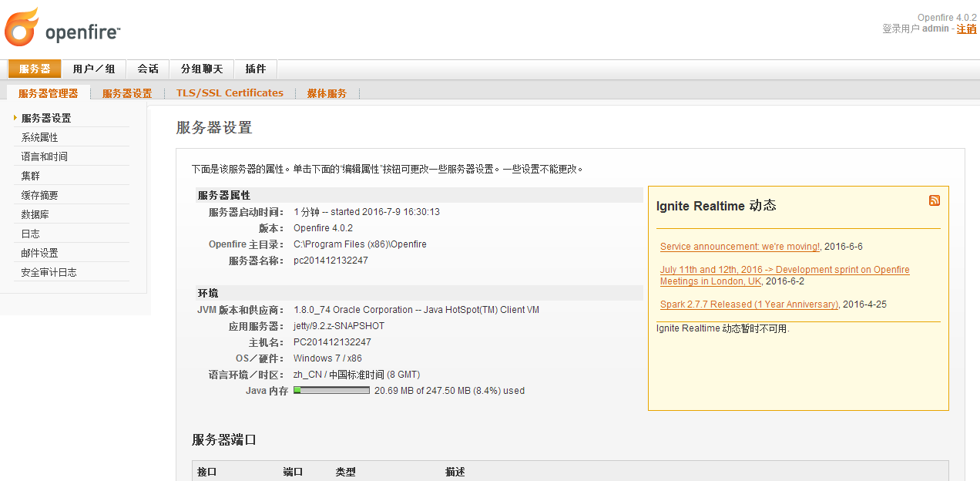
Task: Click the hostname PC201412132247 value
Action: click(x=332, y=342)
